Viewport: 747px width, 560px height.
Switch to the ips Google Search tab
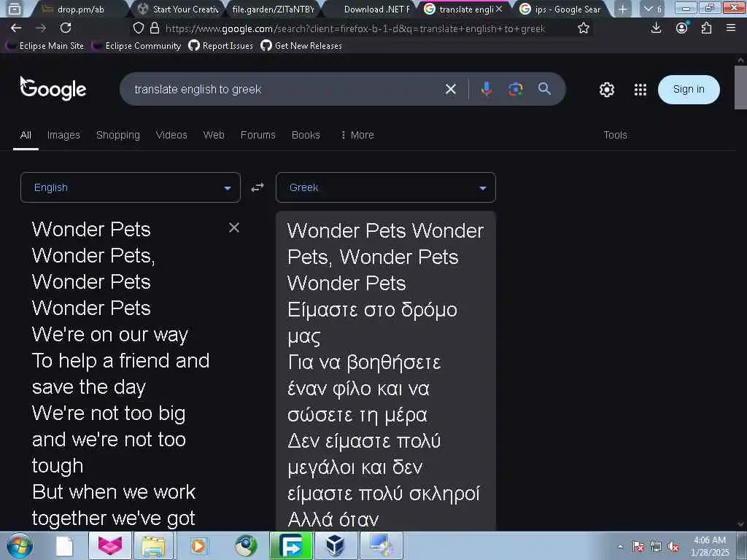[561, 9]
